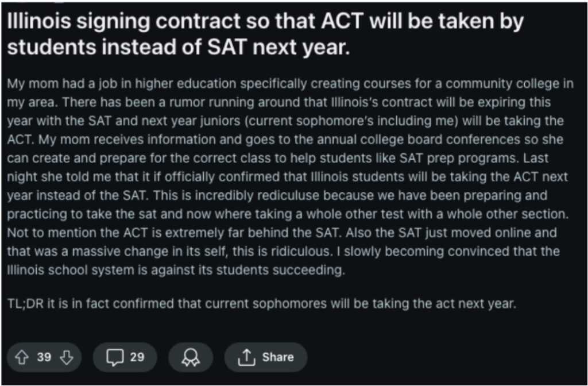Click the share arrow icon

[246, 357]
